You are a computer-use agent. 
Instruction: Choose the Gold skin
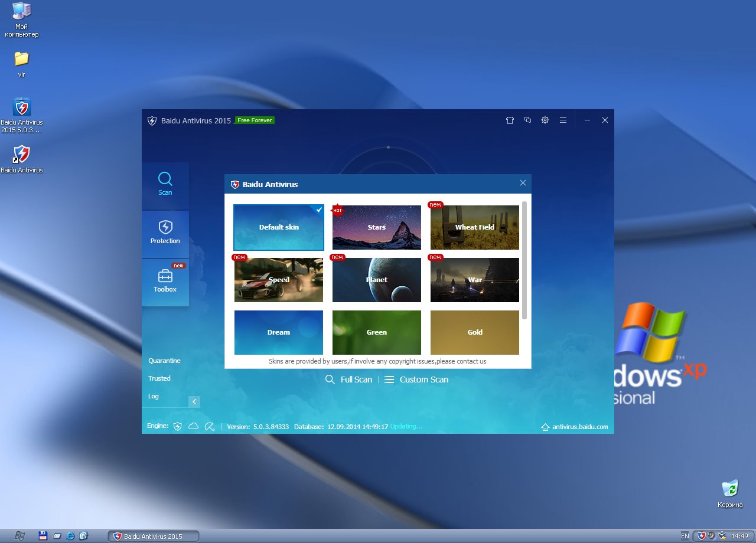475,332
